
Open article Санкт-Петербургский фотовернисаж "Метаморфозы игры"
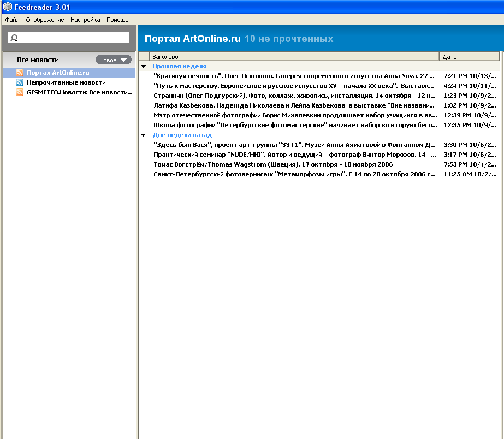(294, 174)
